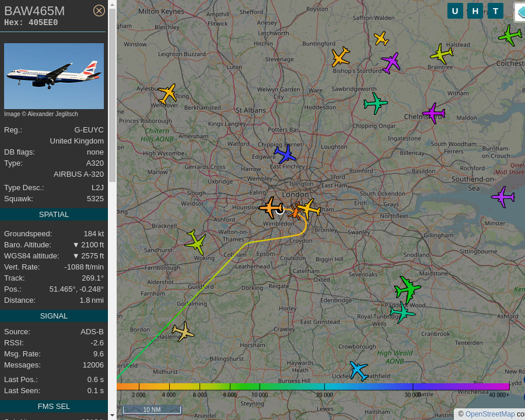
Task: Click the Baro. Altitude value 2100 ft
Action: pyautogui.click(x=89, y=245)
